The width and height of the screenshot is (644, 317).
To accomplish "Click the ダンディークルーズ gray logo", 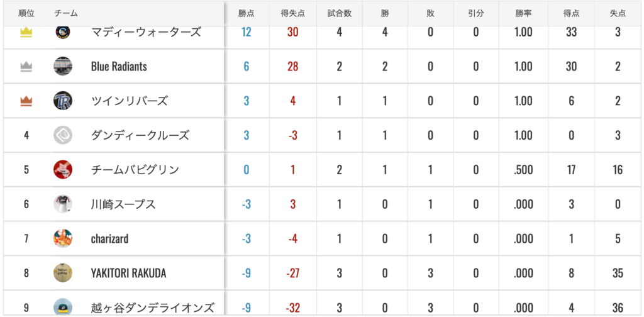I will (63, 135).
